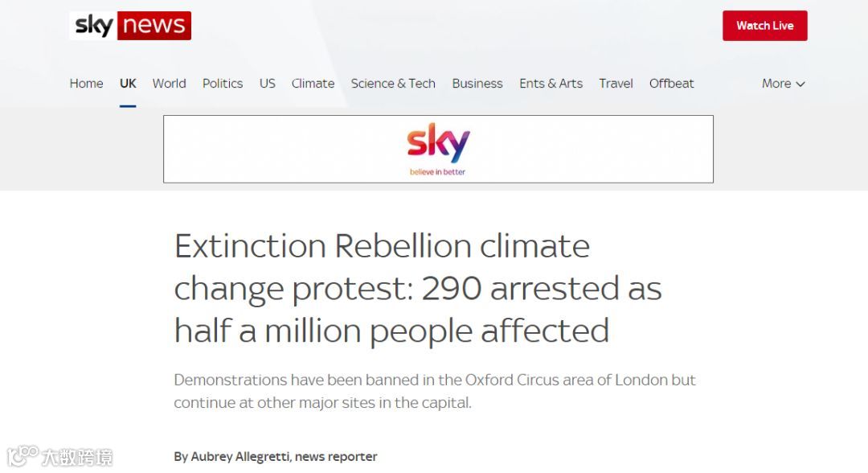Expand the More navigation dropdown
Screen dimensions: 868x473
(x=783, y=84)
